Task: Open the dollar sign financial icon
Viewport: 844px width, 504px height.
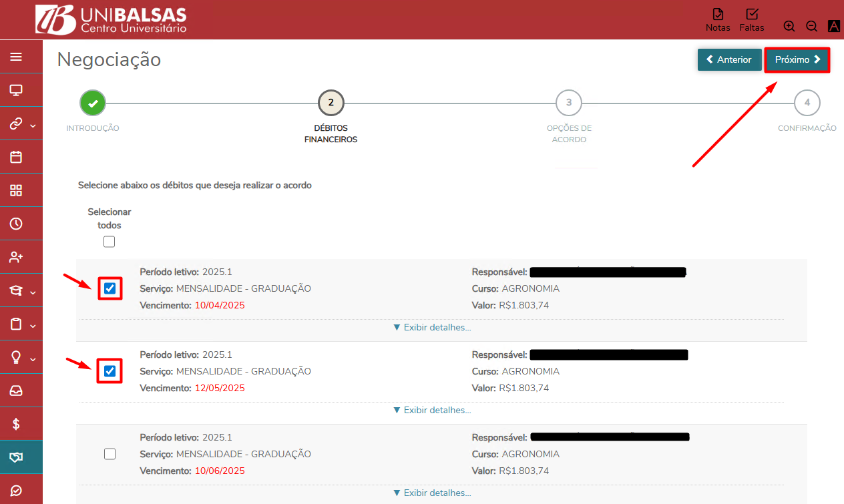Action: click(16, 424)
